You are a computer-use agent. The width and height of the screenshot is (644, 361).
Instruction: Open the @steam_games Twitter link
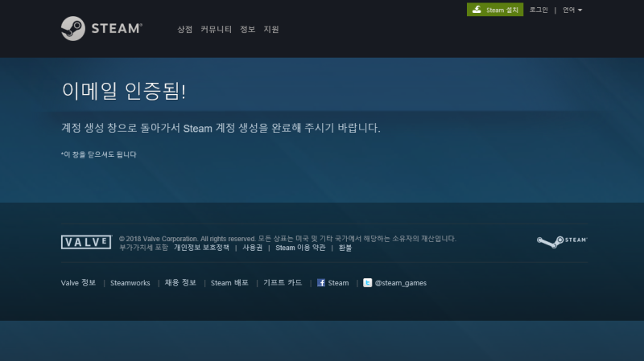pos(400,283)
